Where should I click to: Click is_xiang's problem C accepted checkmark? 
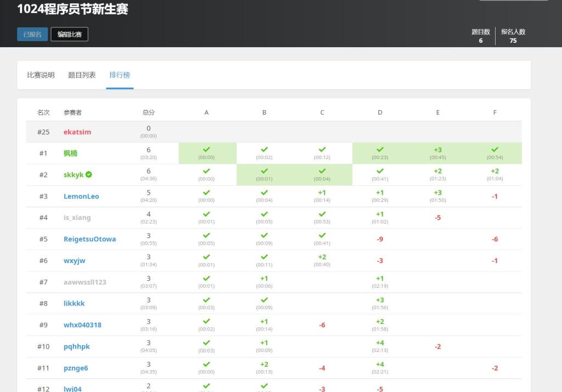(322, 214)
